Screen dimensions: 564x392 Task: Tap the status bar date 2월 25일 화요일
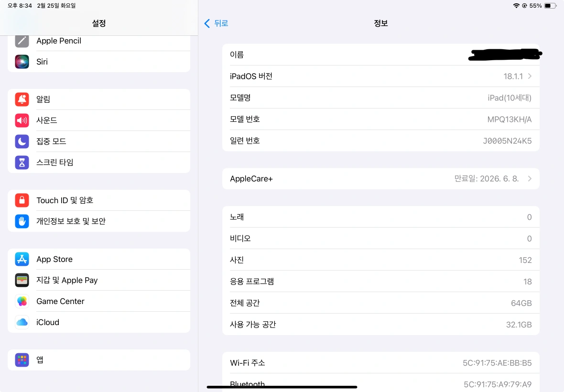56,6
